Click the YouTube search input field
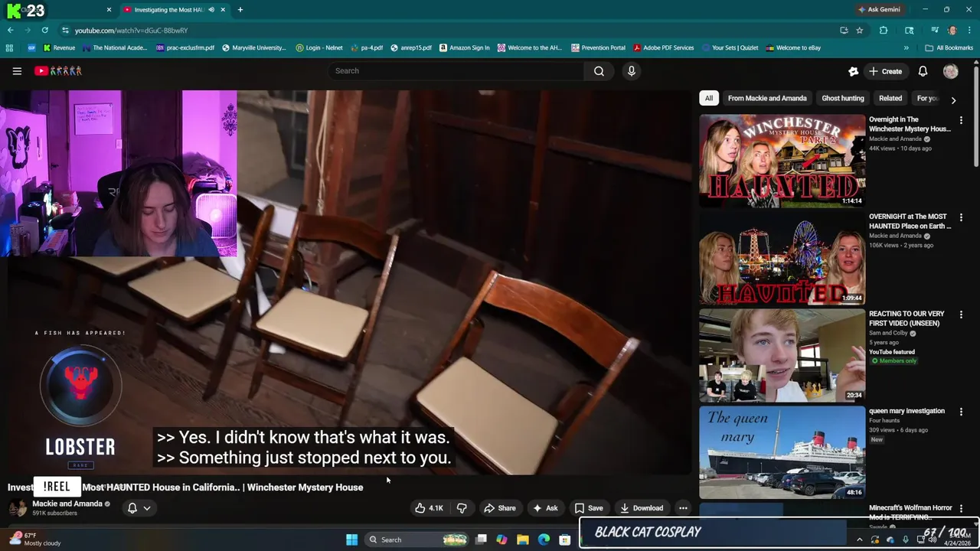 (456, 71)
